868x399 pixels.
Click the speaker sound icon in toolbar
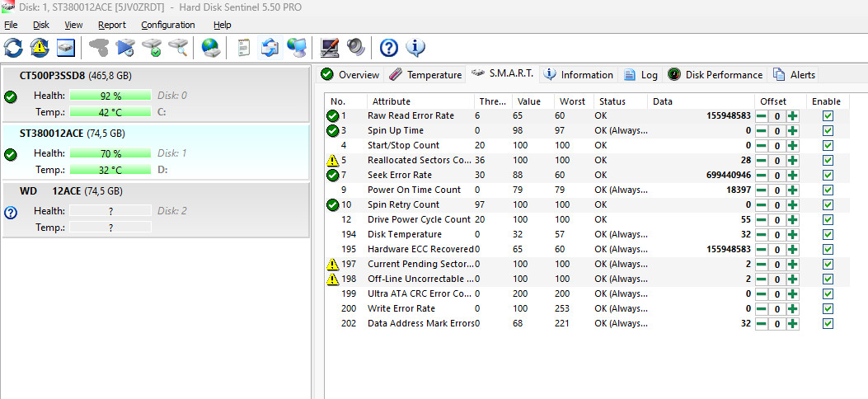[x=356, y=48]
